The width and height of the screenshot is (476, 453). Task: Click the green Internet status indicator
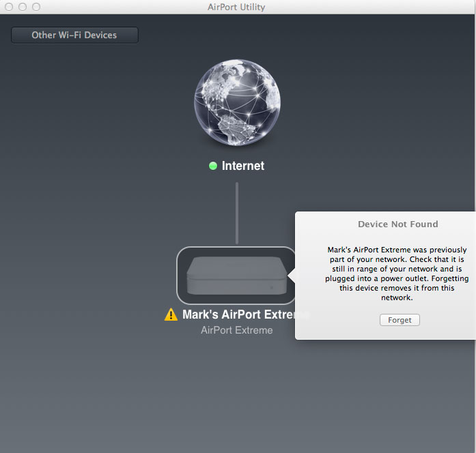(213, 166)
